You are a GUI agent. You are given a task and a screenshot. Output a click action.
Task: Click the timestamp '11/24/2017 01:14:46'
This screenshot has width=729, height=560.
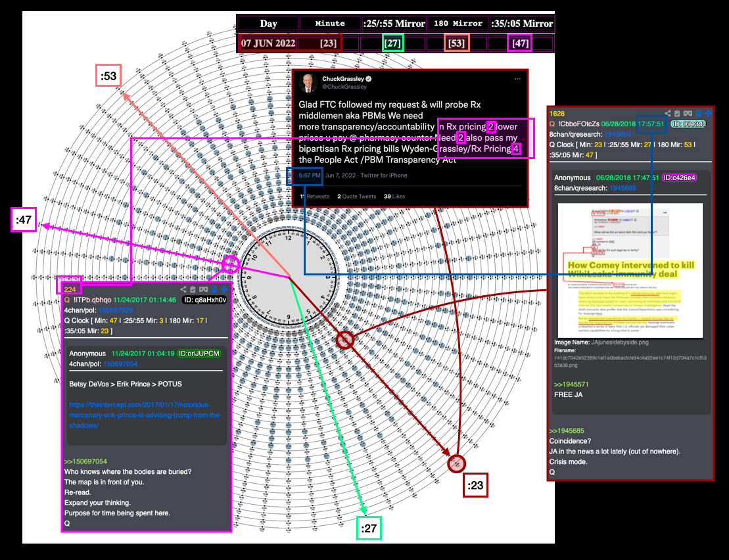[145, 300]
